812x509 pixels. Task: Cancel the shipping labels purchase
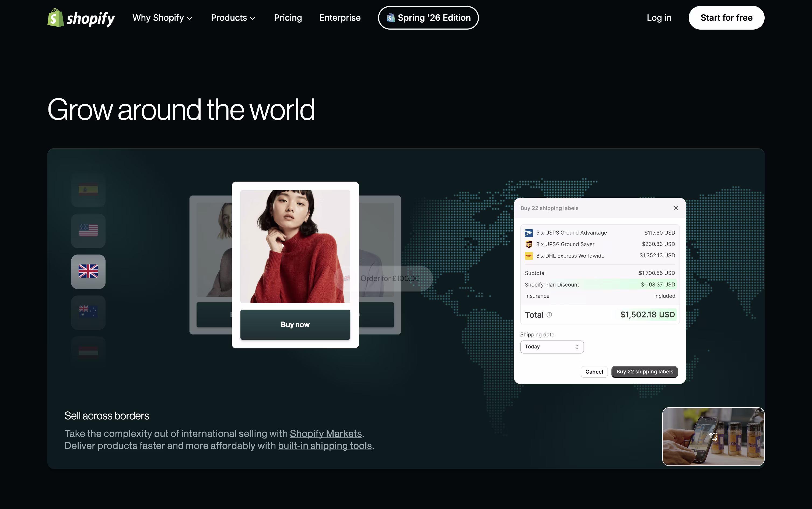click(594, 372)
